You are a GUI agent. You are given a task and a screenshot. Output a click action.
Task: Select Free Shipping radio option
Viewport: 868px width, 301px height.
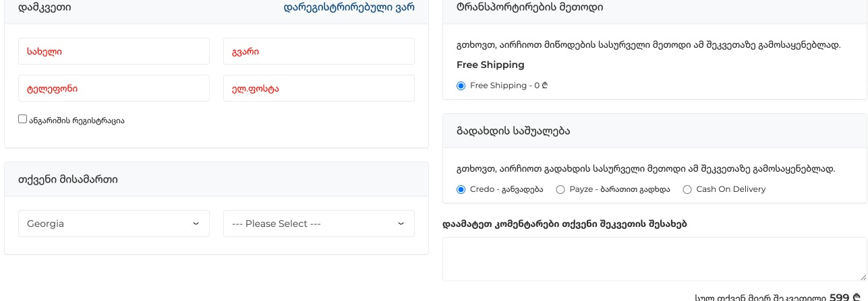(x=461, y=86)
